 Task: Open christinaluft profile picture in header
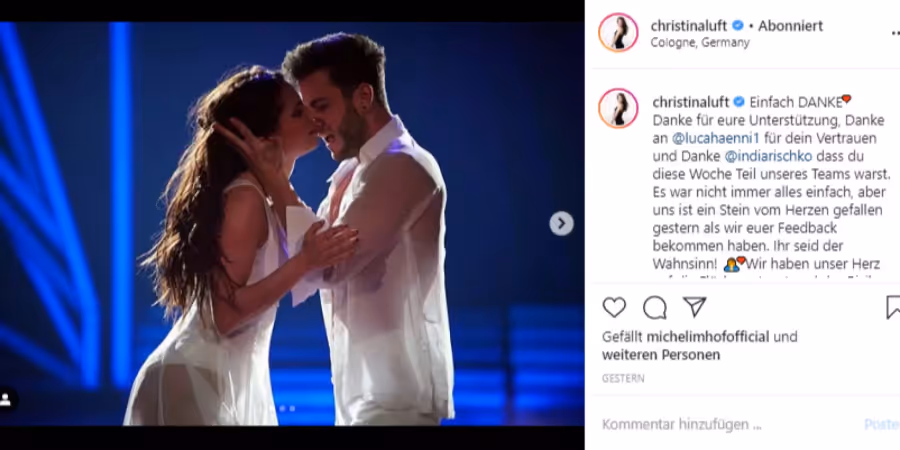click(x=618, y=33)
